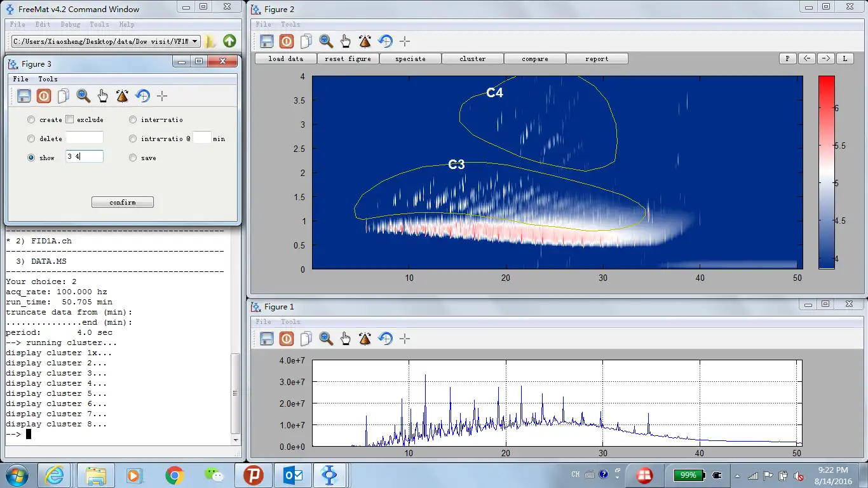This screenshot has height=488, width=868.
Task: Click the save icon in Figure 2 toolbar
Action: coord(267,41)
